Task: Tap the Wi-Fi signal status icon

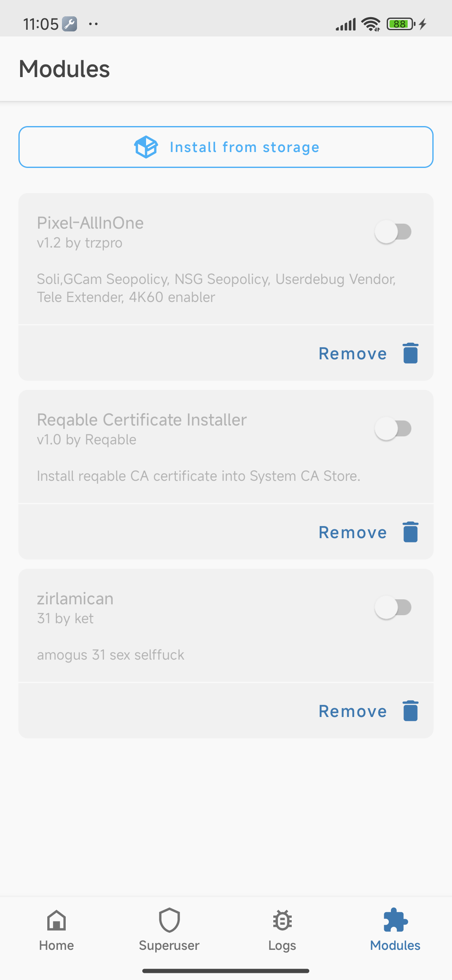Action: coord(371,24)
